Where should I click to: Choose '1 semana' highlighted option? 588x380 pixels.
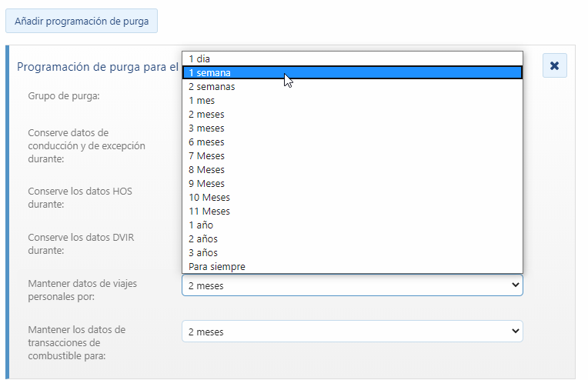(x=352, y=73)
